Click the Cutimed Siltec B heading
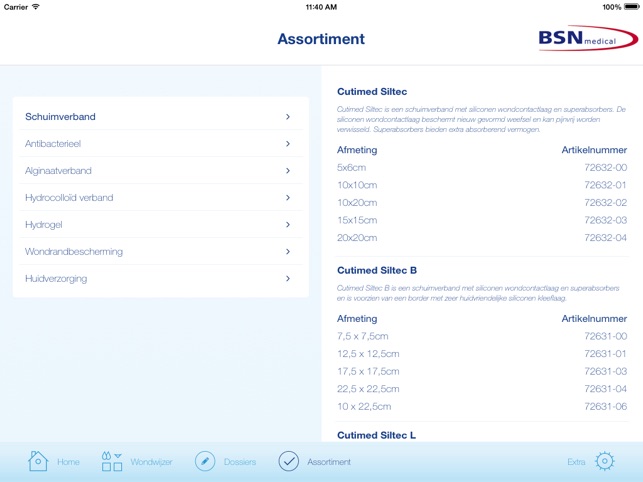 (377, 270)
